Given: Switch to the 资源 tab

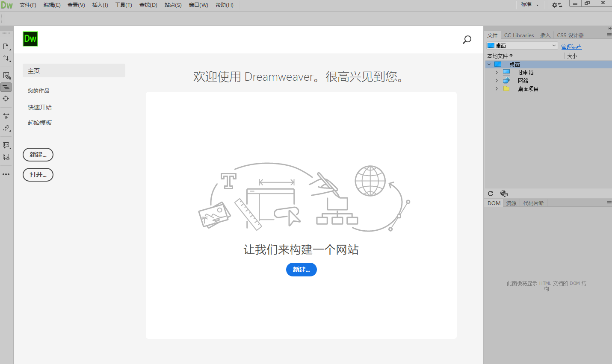Looking at the screenshot, I should pyautogui.click(x=511, y=203).
